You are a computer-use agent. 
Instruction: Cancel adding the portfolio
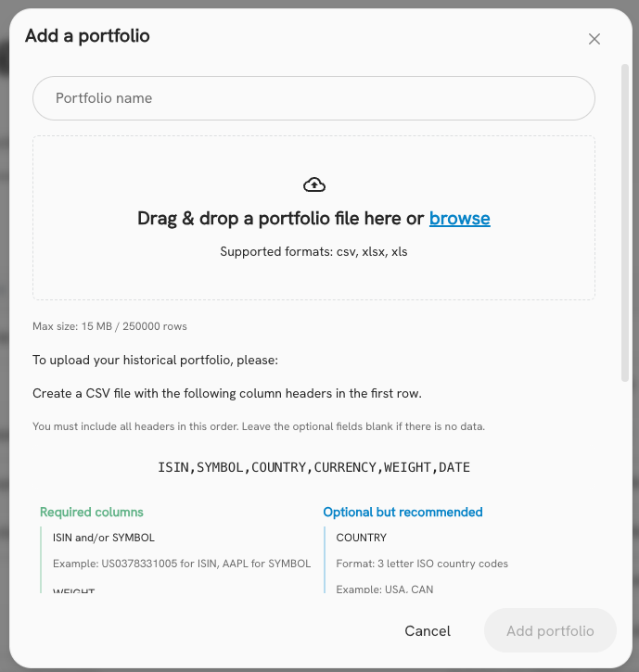428,631
